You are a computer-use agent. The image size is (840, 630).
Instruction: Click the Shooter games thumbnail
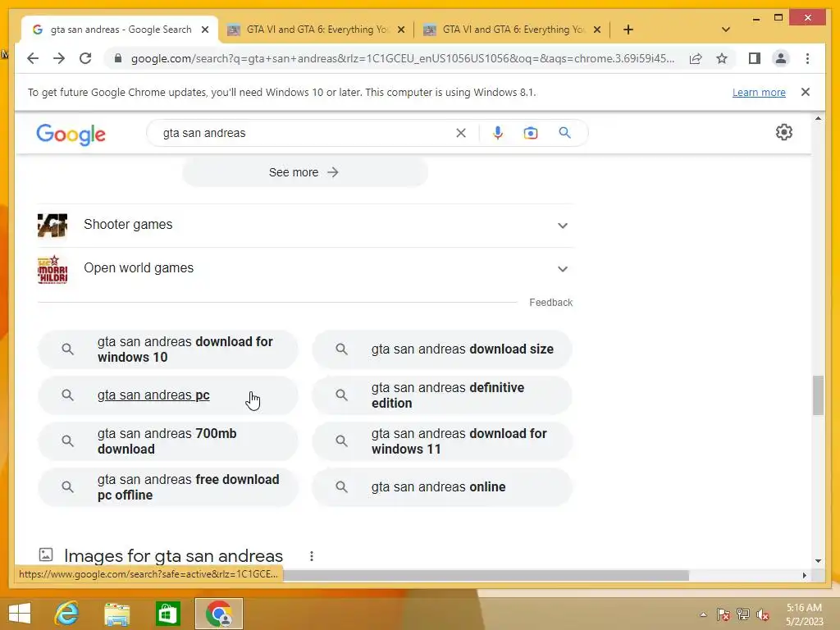52,225
